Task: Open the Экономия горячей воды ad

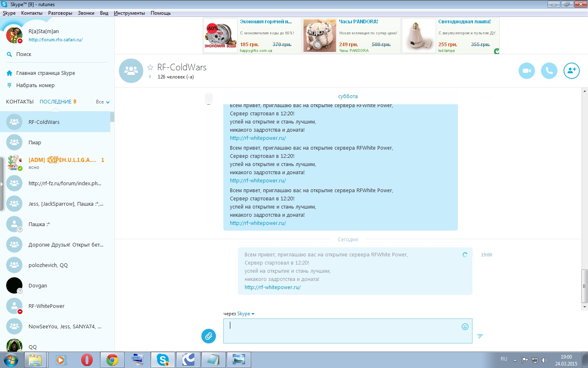Action: [252, 36]
